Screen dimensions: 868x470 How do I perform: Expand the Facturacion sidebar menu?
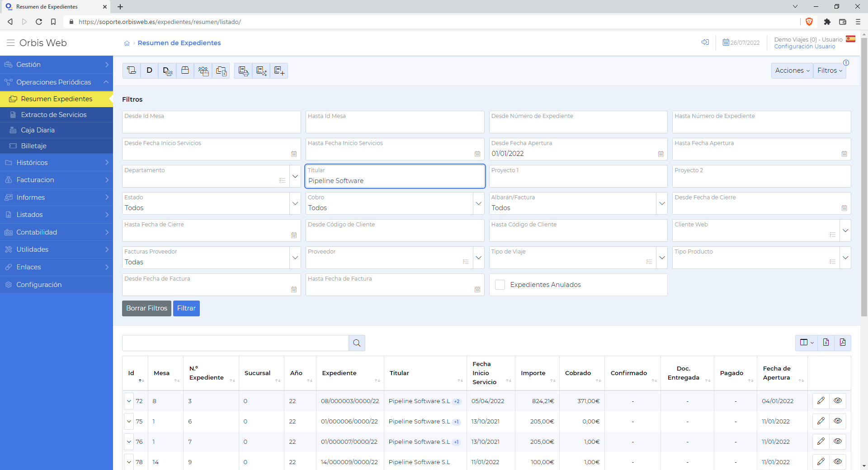(57, 180)
